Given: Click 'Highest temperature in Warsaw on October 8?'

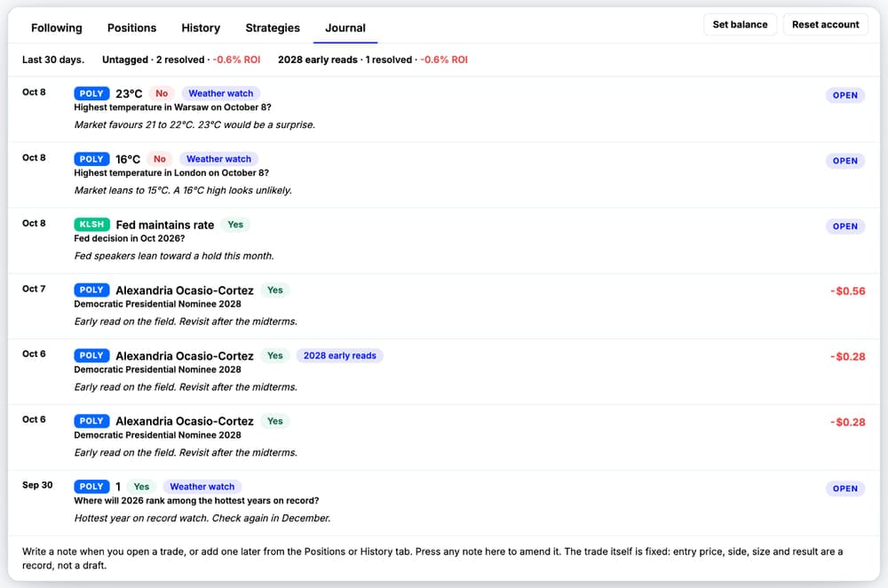Looking at the screenshot, I should click(173, 107).
